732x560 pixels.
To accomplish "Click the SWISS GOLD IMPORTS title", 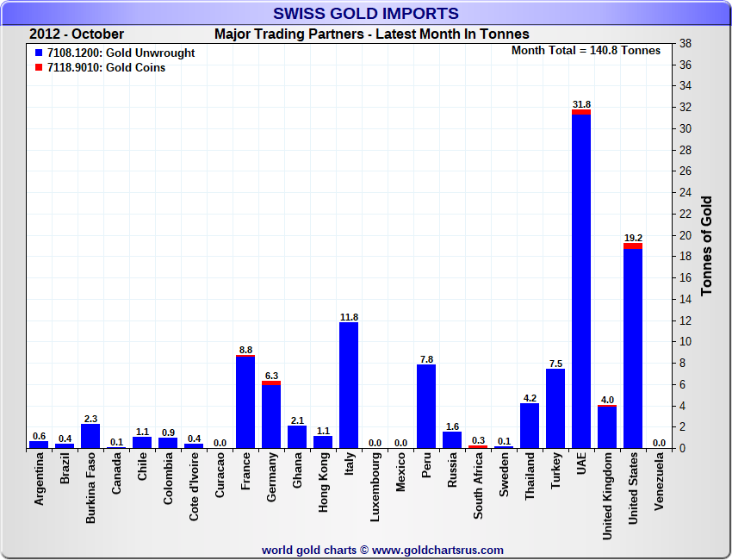I will 366,13.
